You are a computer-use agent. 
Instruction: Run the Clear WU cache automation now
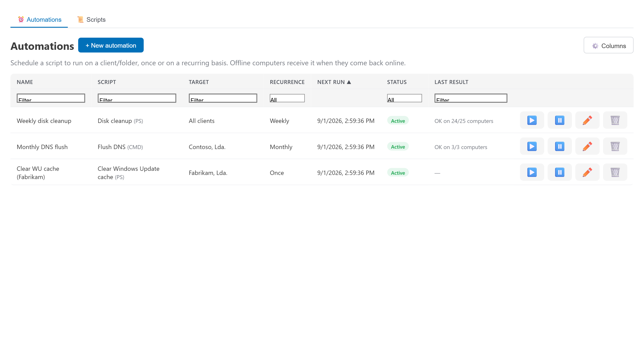click(532, 172)
